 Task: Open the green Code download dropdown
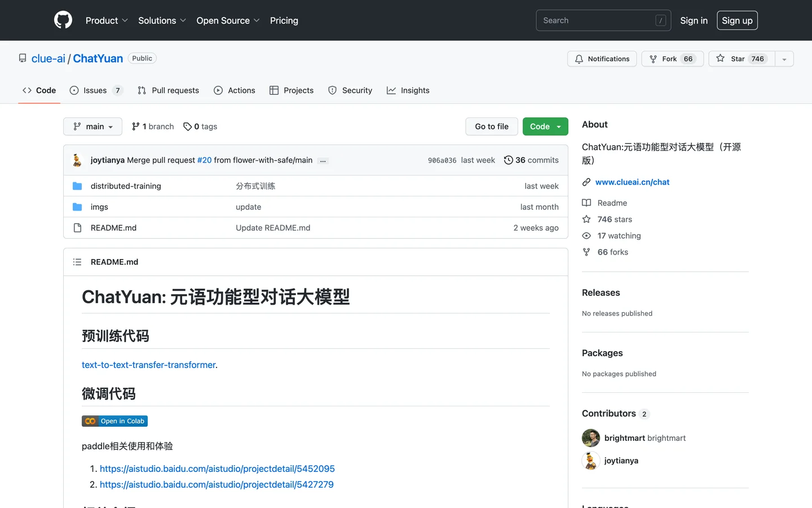click(x=545, y=126)
